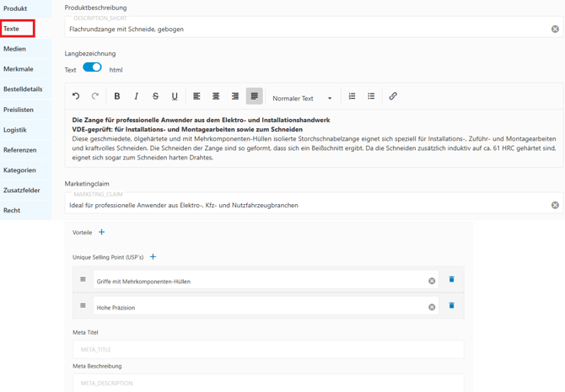Click the redo icon in editor toolbar

point(95,97)
